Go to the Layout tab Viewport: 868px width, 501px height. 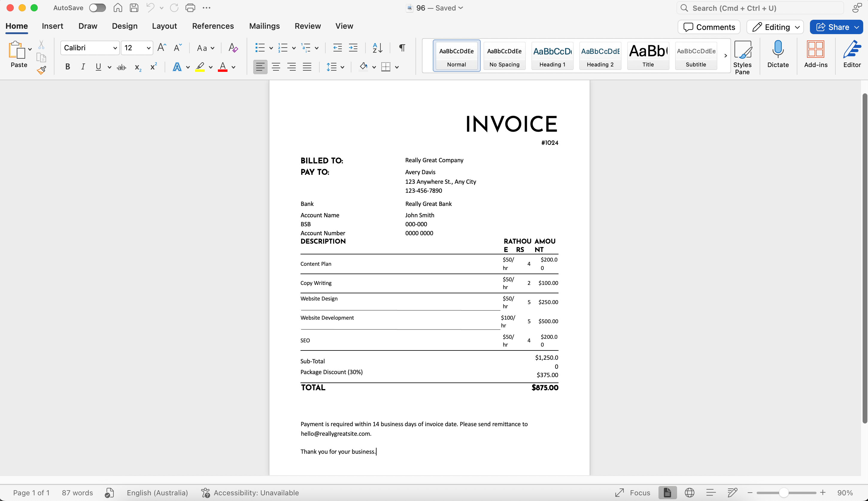coord(164,26)
